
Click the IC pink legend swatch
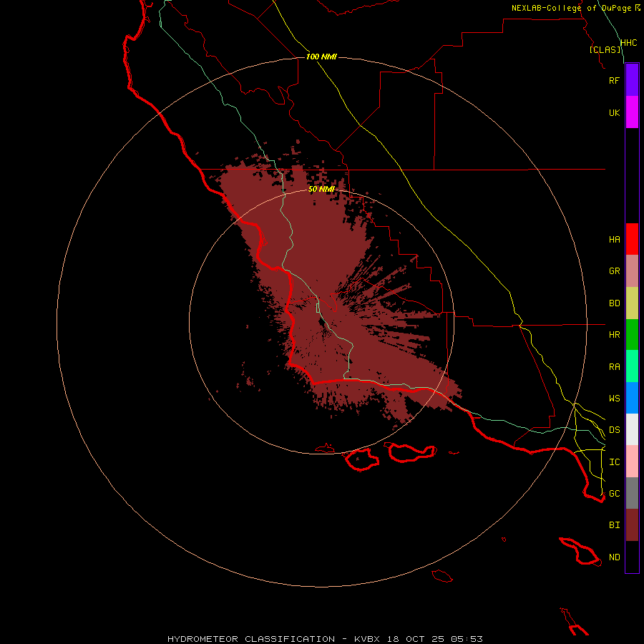point(632,462)
